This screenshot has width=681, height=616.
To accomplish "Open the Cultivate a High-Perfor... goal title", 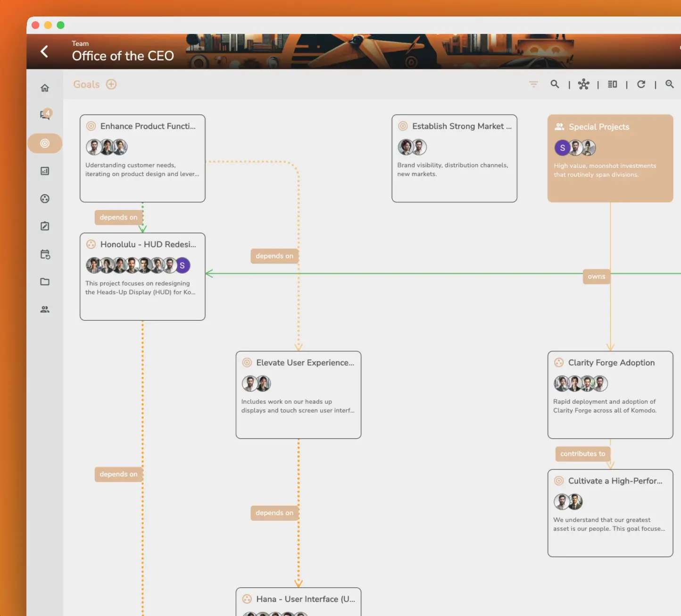I will pos(615,481).
